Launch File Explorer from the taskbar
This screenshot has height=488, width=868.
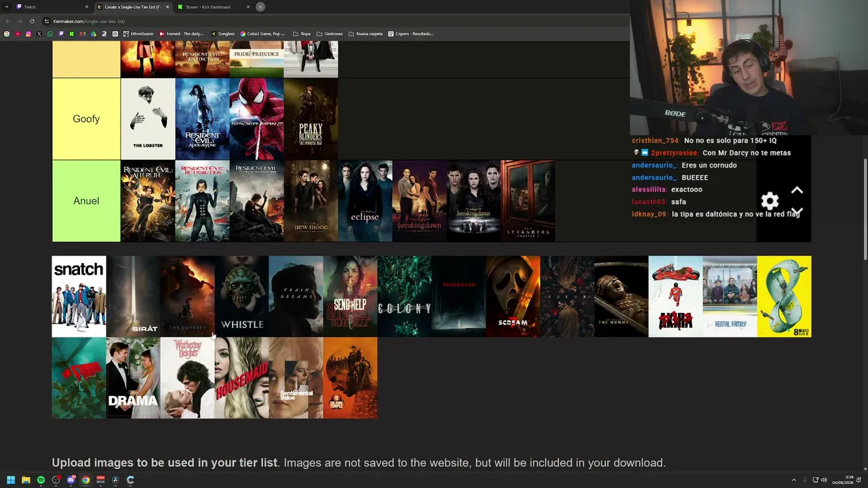26,480
